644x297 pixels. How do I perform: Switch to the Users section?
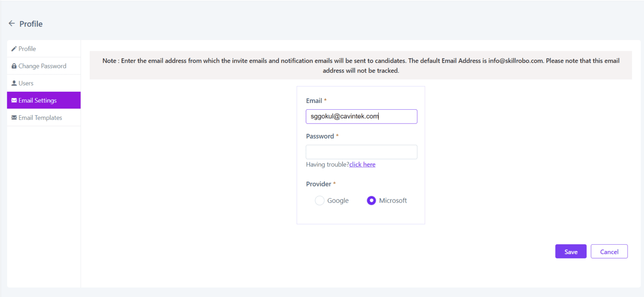(x=26, y=83)
